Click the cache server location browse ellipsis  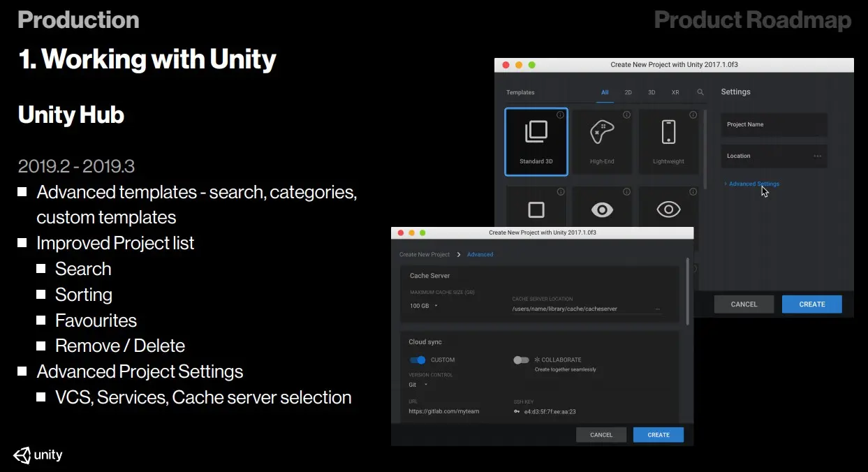pyautogui.click(x=657, y=309)
